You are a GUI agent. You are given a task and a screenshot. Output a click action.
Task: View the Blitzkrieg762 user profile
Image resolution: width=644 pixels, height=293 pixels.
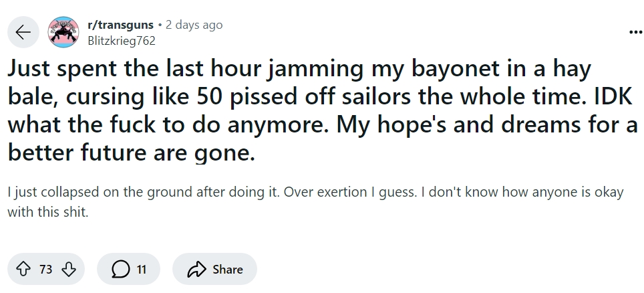point(122,40)
